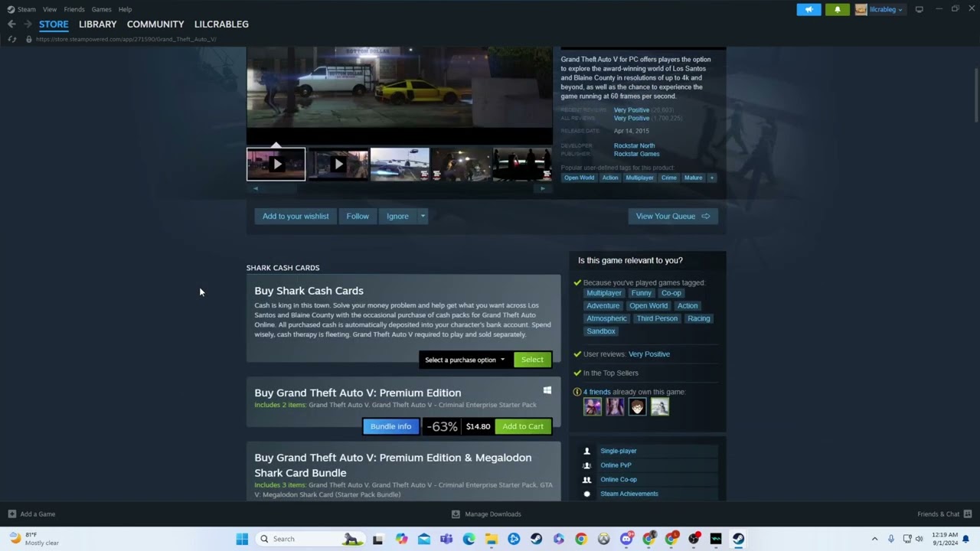Open the lilcrableg account dropdown
Screen dimensions: 980x551
[880, 9]
